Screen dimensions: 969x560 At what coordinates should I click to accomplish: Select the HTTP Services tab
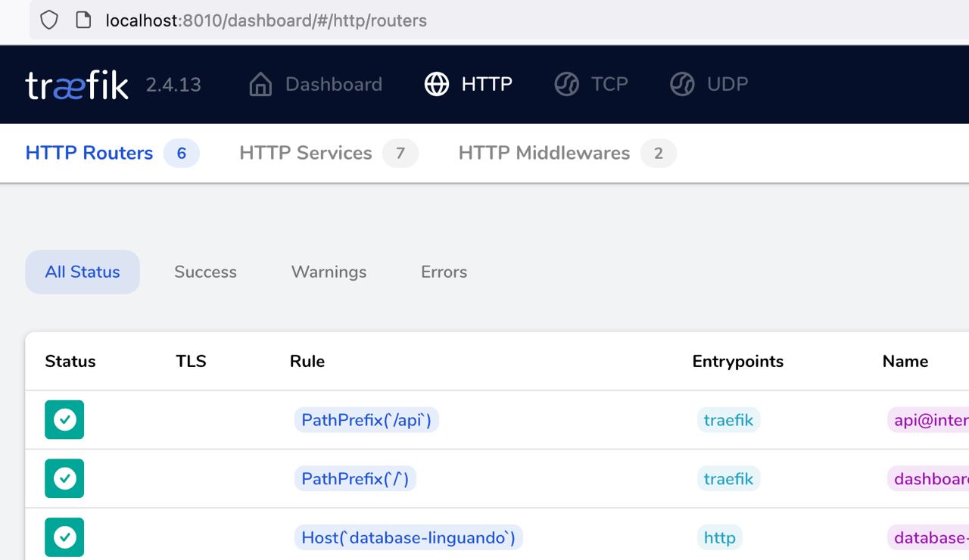tap(329, 153)
